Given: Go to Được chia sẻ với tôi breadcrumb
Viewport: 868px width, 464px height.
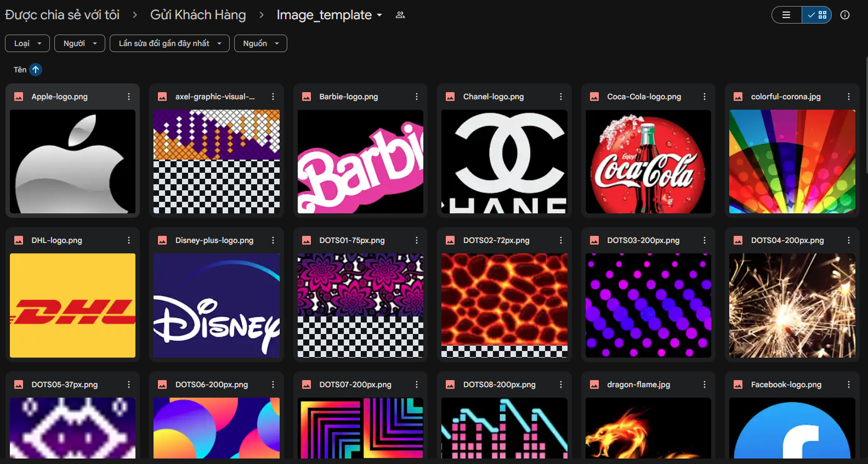Looking at the screenshot, I should (63, 15).
